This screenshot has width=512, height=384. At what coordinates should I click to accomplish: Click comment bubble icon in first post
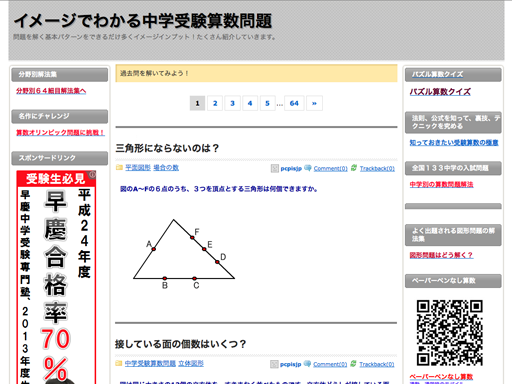point(308,168)
